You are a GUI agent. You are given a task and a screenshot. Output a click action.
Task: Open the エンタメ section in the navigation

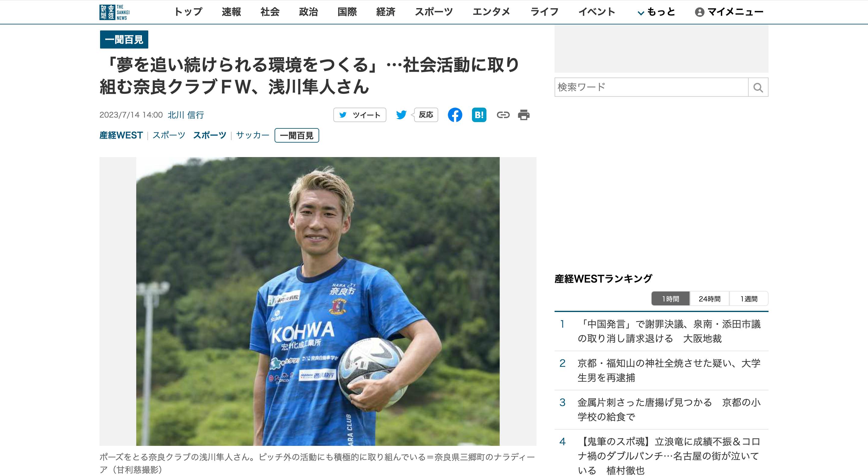491,12
